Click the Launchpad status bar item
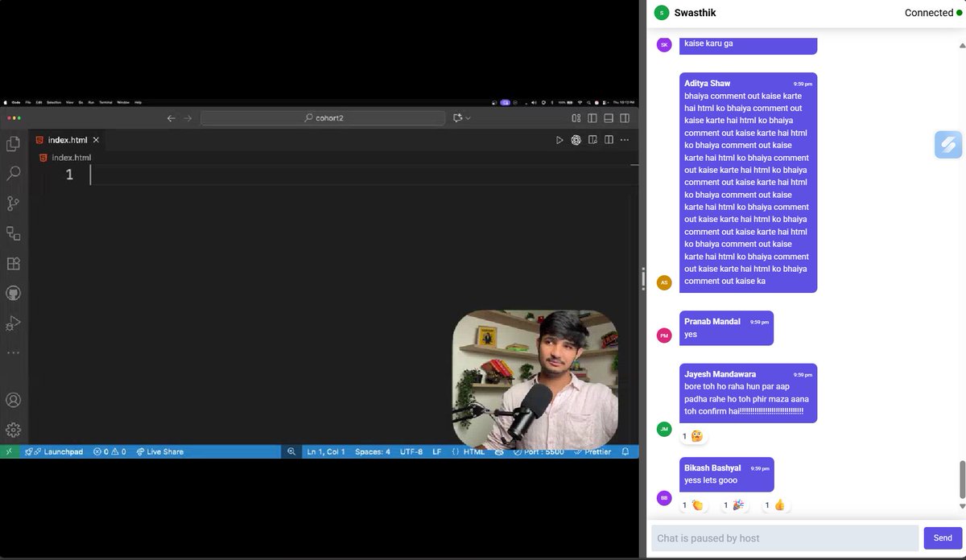This screenshot has width=966, height=560. coord(53,452)
